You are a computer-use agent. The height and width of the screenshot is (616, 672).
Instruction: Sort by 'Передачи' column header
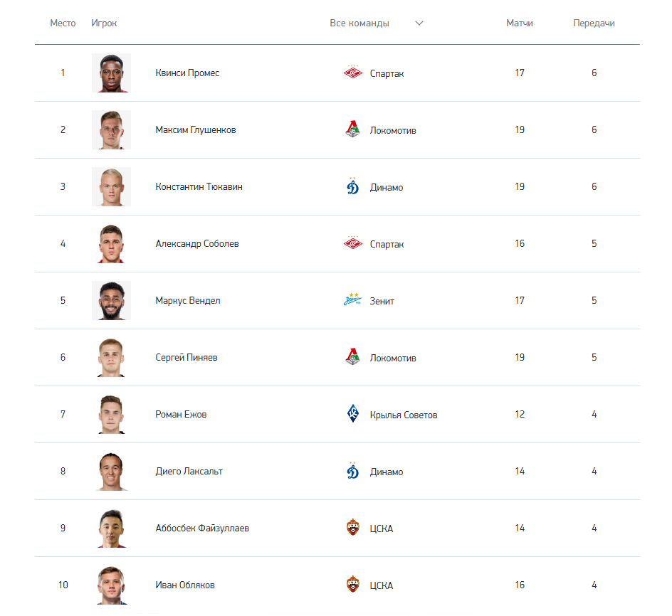[594, 23]
